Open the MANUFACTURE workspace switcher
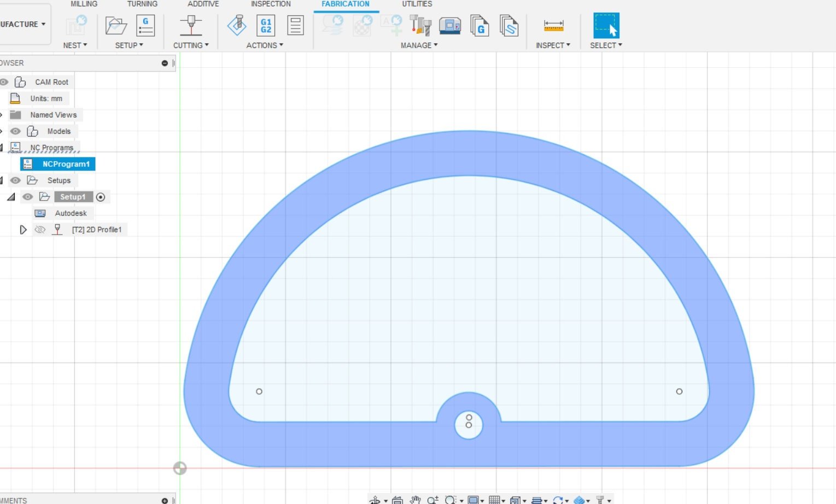The height and width of the screenshot is (504, 836). point(23,24)
